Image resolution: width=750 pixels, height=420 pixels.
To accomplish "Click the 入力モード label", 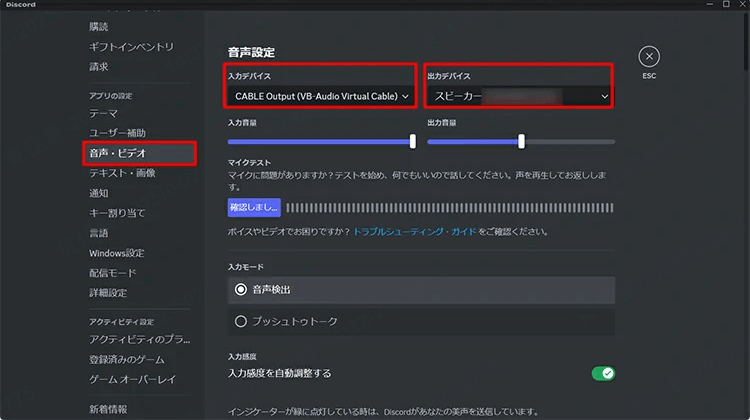I will point(245,267).
